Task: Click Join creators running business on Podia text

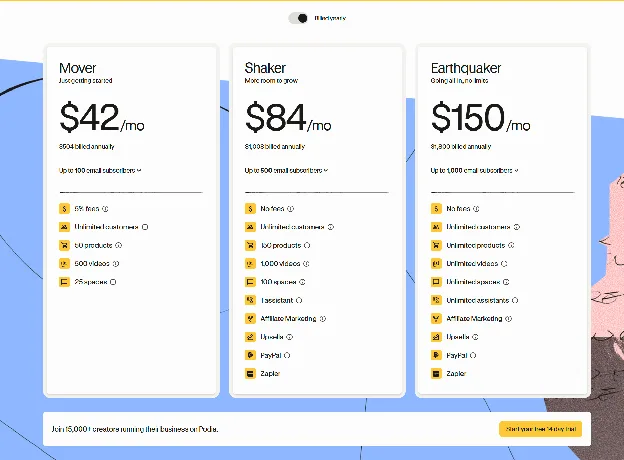Action: click(135, 429)
